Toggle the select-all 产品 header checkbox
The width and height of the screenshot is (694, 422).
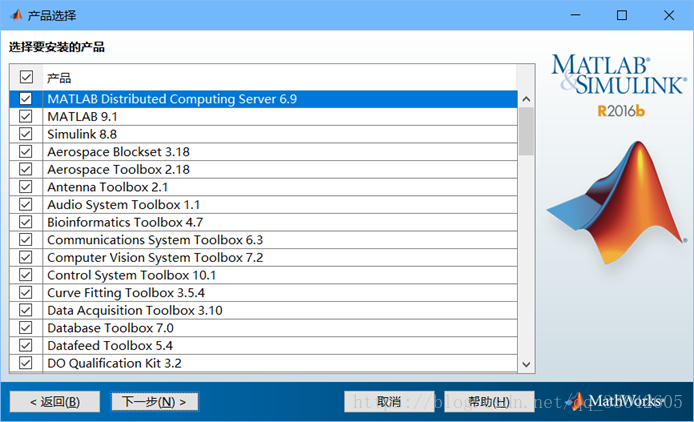point(26,77)
